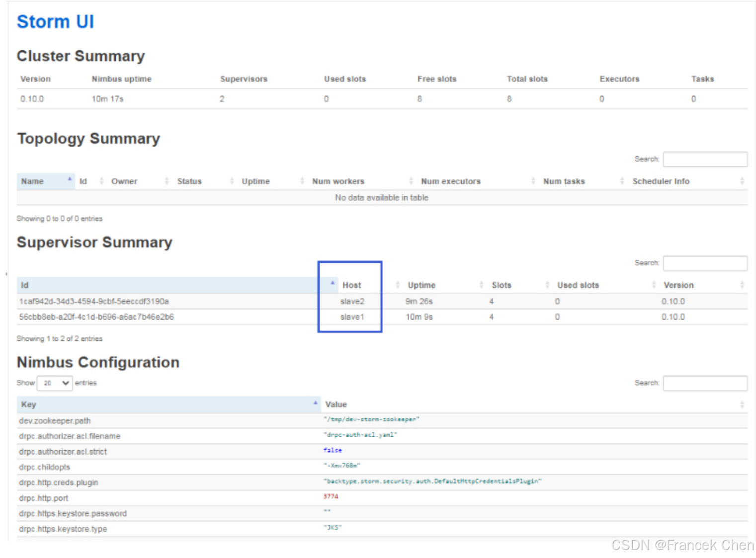Click sort arrows on supervisor Used slots column
Viewport: 756px width, 558px height.
(654, 285)
